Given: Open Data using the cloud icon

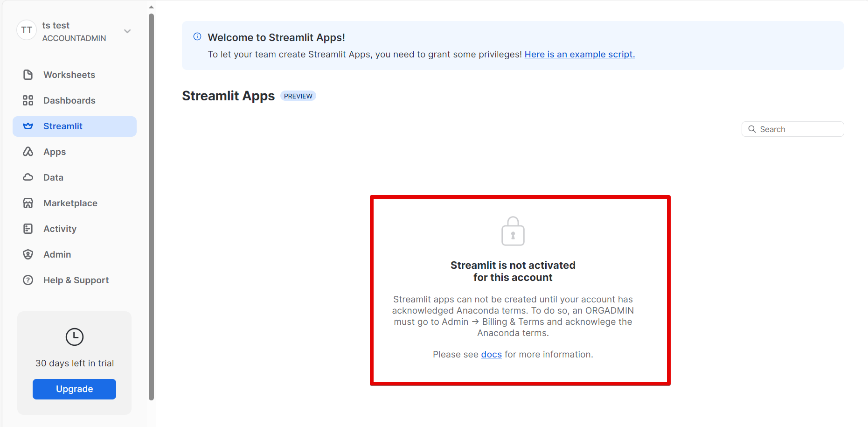Looking at the screenshot, I should tap(28, 177).
